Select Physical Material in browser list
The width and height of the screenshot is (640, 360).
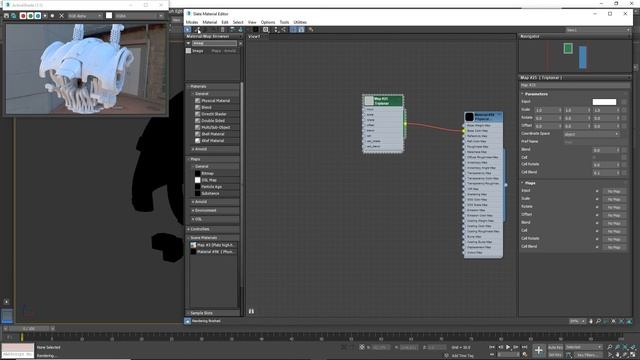point(216,101)
